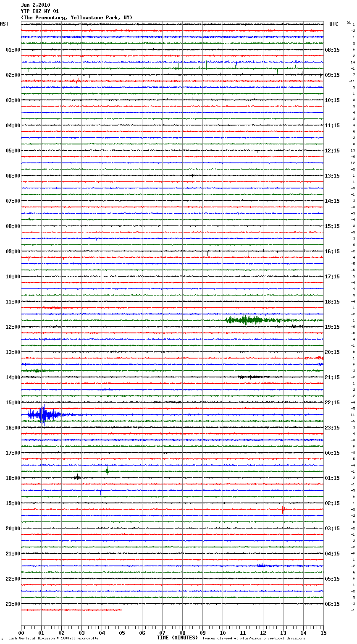Click the 18:15 UTC time label
The height and width of the screenshot is (644, 357).
coord(332,302)
